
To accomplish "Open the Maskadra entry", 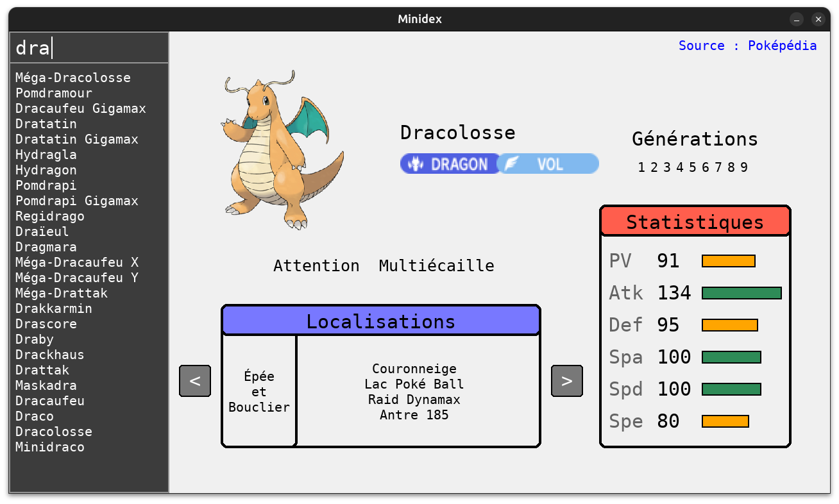I will click(x=46, y=385).
